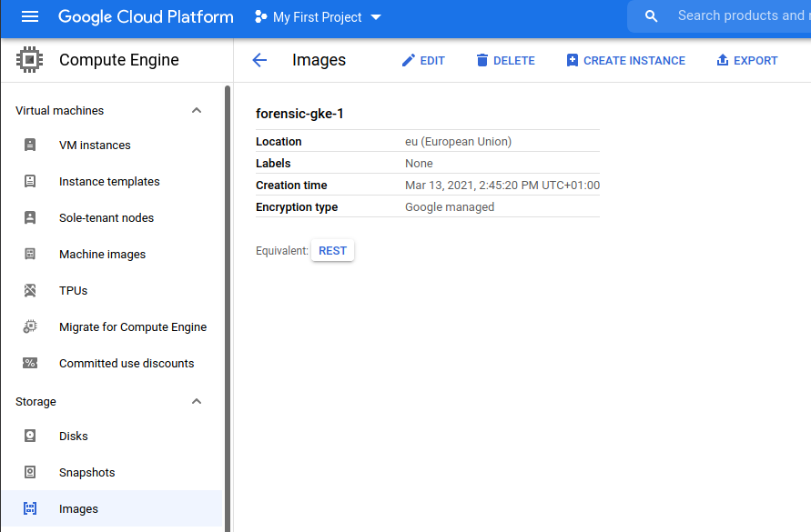Viewport: 811px width, 532px height.
Task: Open the My First Project dropdown
Action: coord(317,16)
